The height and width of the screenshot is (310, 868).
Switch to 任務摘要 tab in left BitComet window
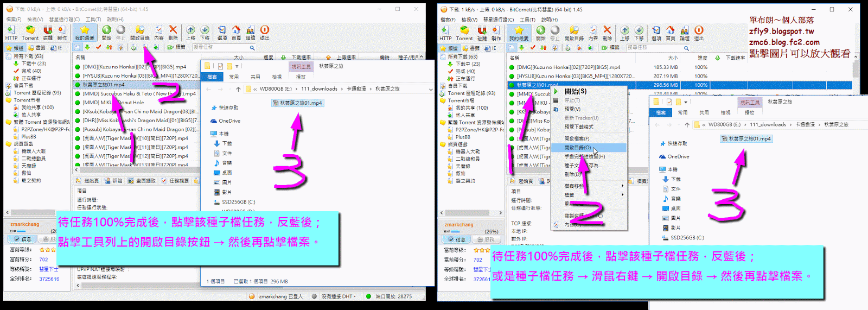click(x=176, y=181)
